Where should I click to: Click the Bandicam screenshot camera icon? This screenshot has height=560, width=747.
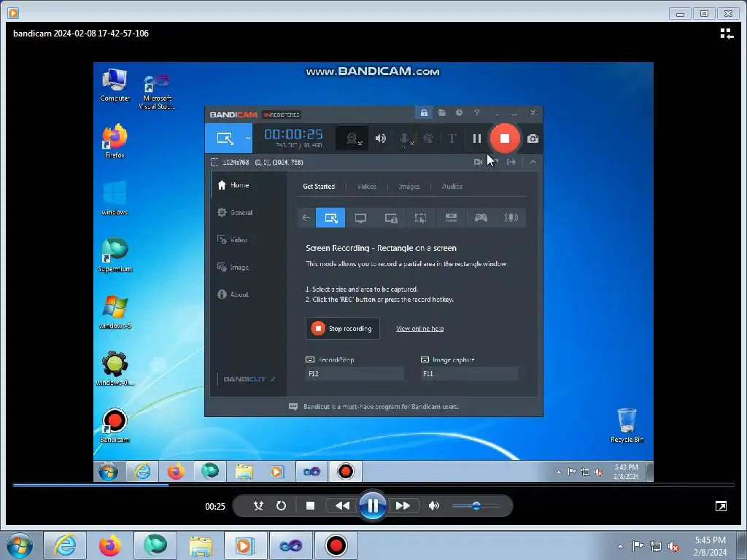click(x=533, y=139)
